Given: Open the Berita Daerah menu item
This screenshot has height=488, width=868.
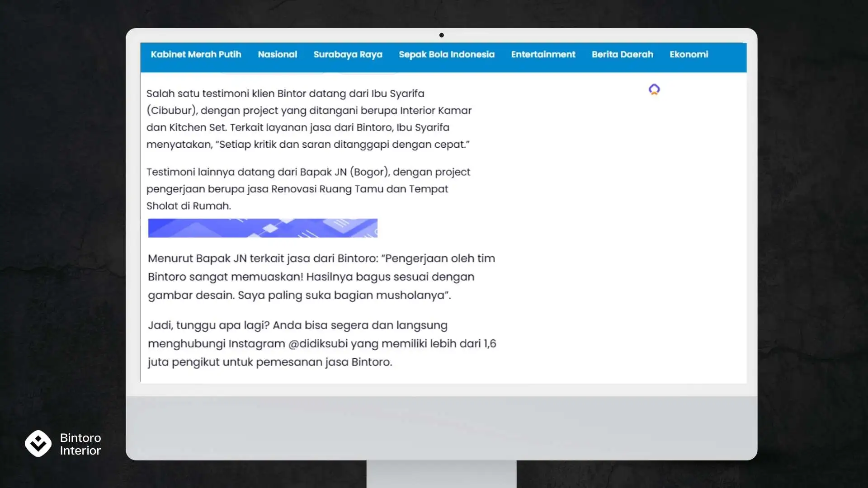Looking at the screenshot, I should pos(622,55).
